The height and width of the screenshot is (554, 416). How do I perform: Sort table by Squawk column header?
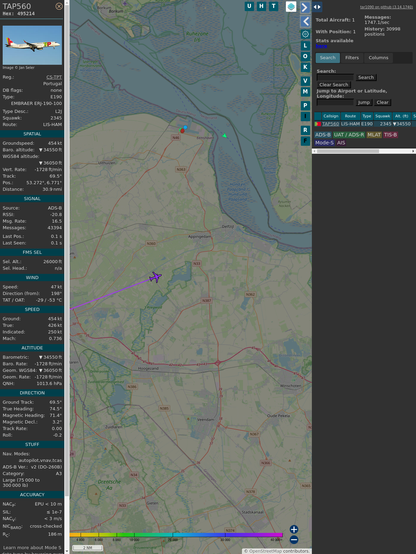382,116
